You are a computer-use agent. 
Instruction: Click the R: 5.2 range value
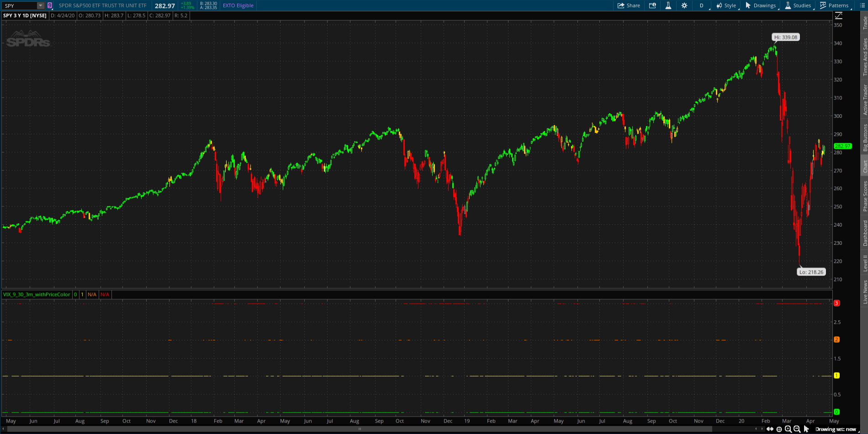tap(181, 16)
